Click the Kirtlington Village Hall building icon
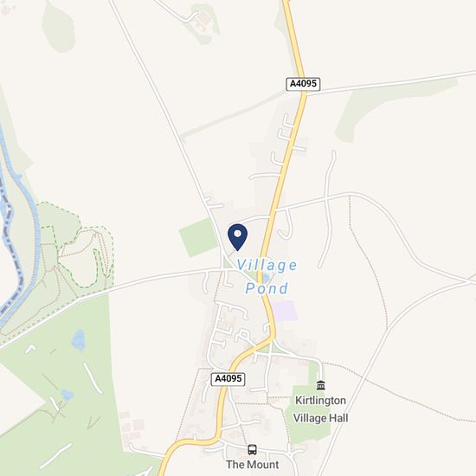Image resolution: width=476 pixels, height=476 pixels. pos(320,385)
